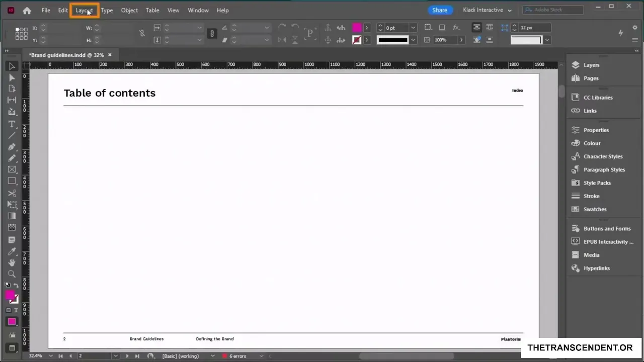Select the Gap tool
Viewport: 644px width, 362px height.
tap(12, 100)
